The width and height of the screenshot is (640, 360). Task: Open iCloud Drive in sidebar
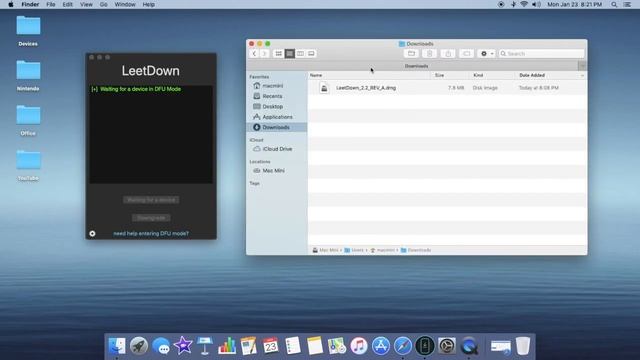[277, 149]
